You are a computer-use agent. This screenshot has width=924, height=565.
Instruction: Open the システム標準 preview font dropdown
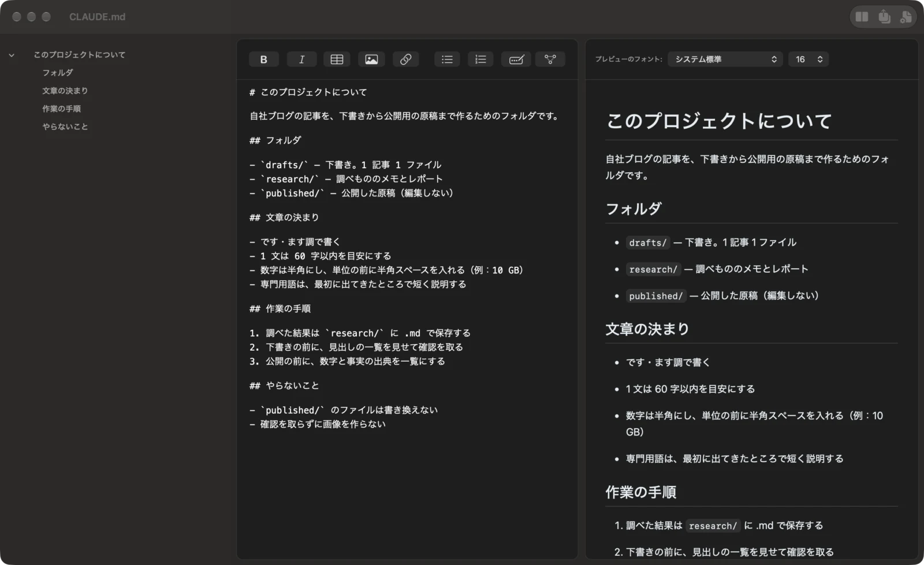pos(725,59)
